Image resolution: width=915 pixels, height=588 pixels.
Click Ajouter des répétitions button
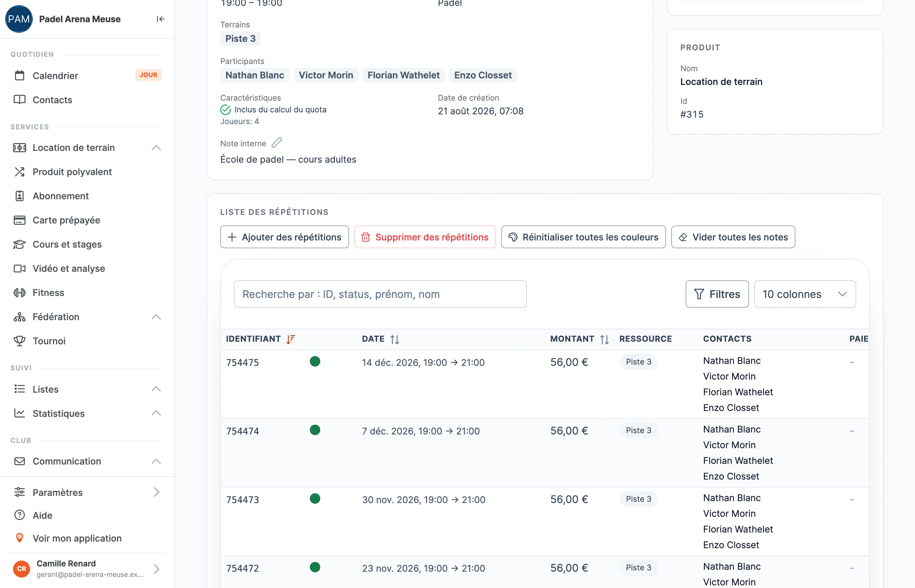coord(285,237)
